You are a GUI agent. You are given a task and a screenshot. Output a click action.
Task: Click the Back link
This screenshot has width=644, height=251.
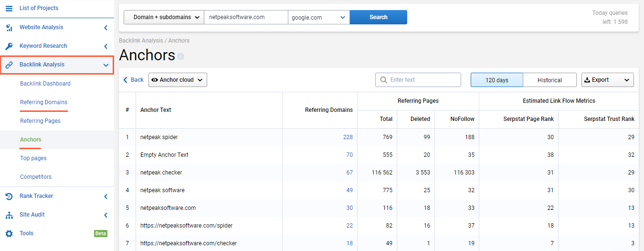coord(134,80)
